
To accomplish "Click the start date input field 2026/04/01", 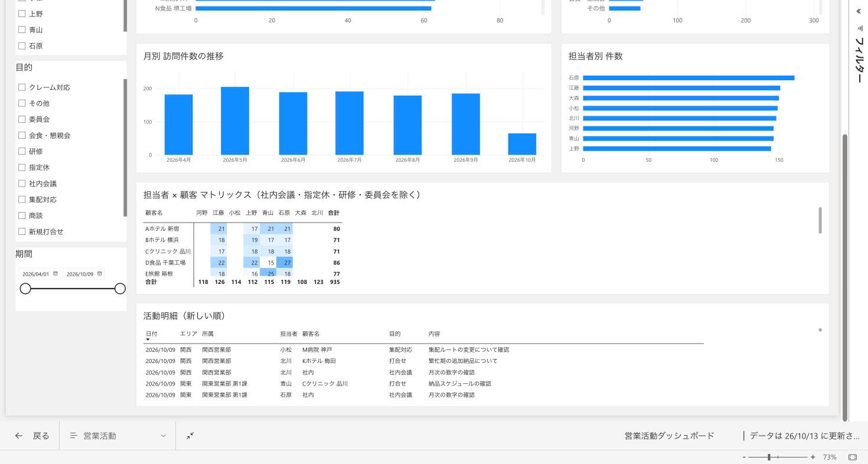I will pyautogui.click(x=39, y=274).
